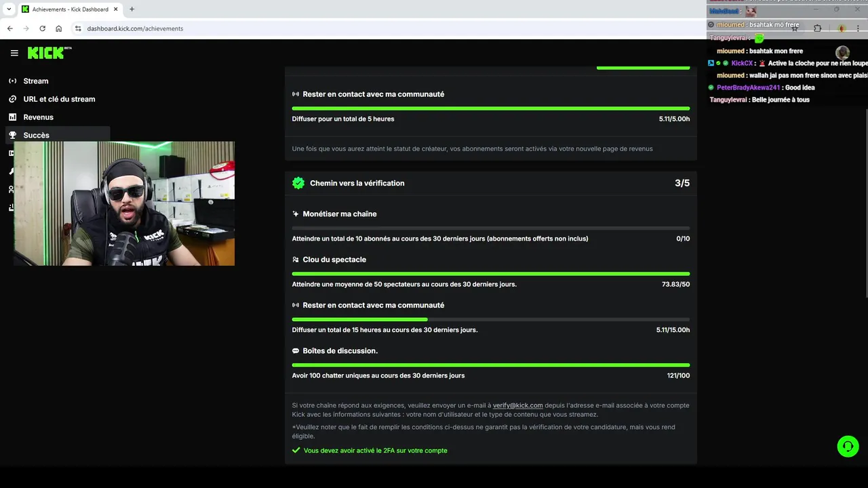The height and width of the screenshot is (488, 868).
Task: Click the URL et clé du stream link icon
Action: pos(12,99)
